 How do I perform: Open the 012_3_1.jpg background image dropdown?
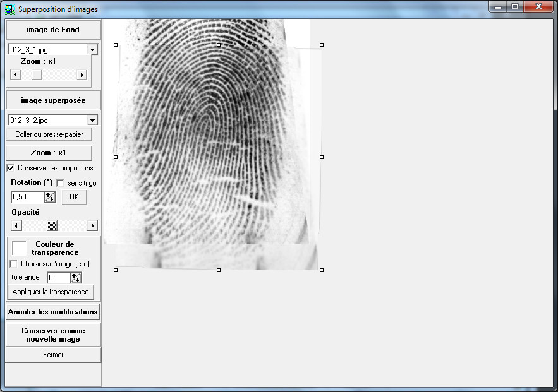(x=92, y=50)
